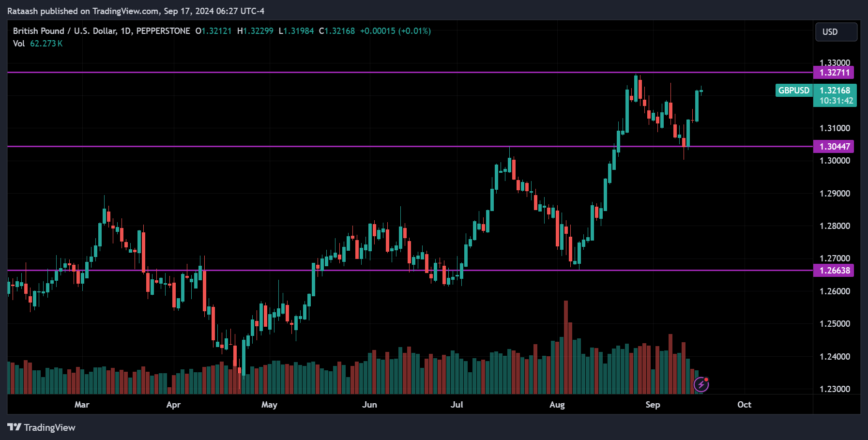Click the change value +0.00015 (+0.01%)

pos(396,31)
